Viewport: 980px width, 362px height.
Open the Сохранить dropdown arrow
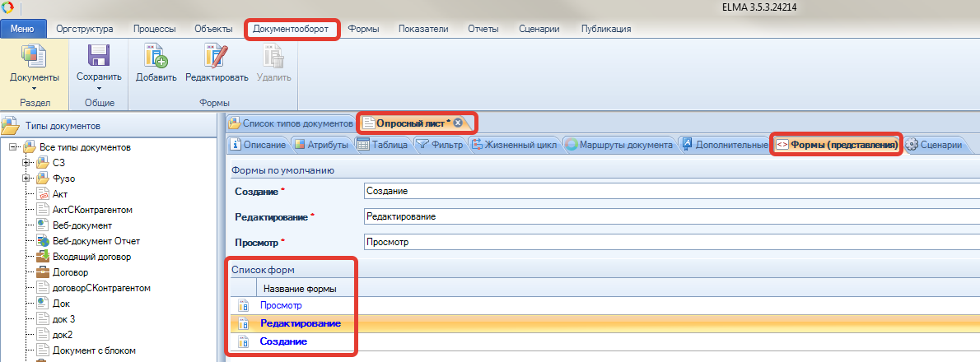pos(99,88)
